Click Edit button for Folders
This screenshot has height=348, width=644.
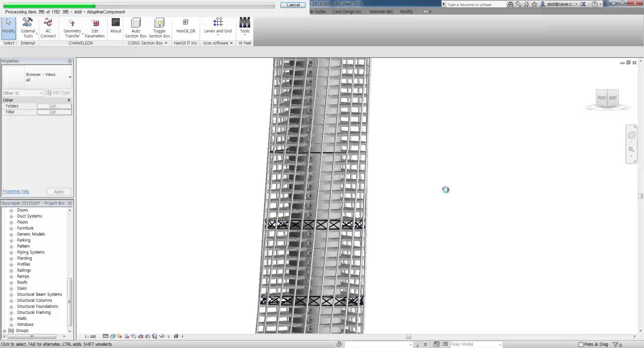[54, 106]
